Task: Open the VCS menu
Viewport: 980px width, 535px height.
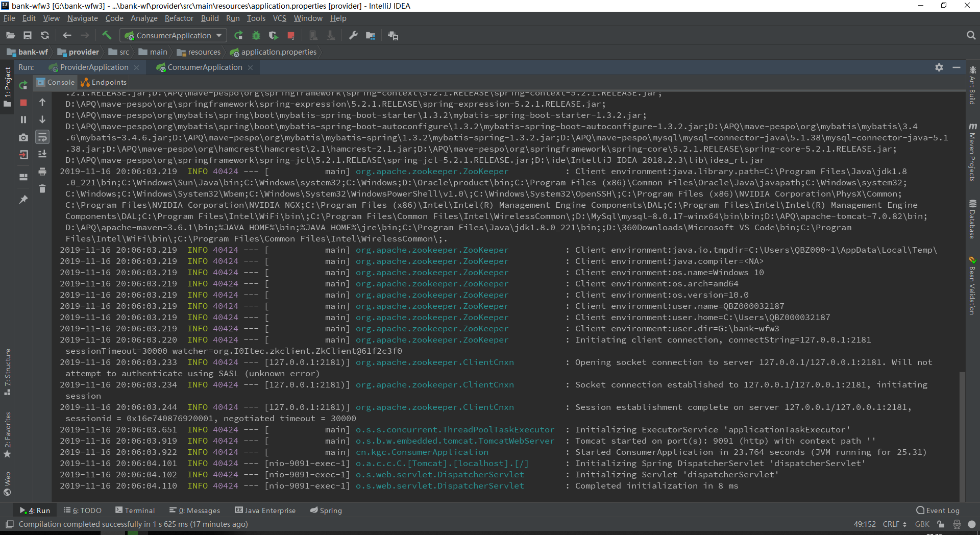Action: click(x=280, y=18)
